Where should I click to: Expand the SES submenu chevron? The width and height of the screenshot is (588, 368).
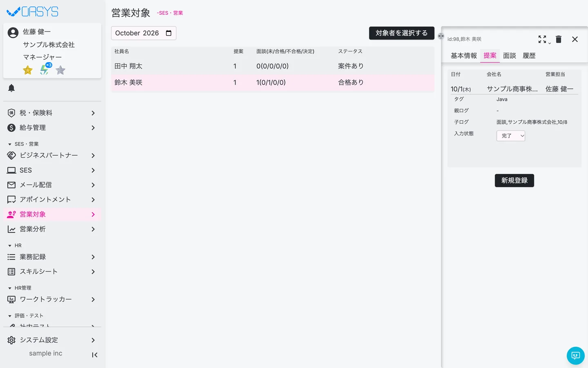(93, 170)
